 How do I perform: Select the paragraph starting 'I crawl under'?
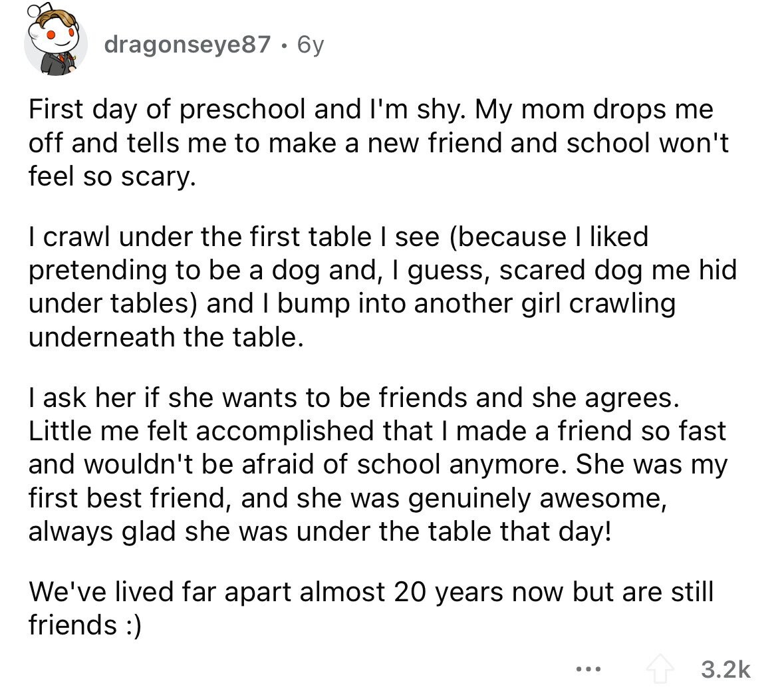click(382, 287)
